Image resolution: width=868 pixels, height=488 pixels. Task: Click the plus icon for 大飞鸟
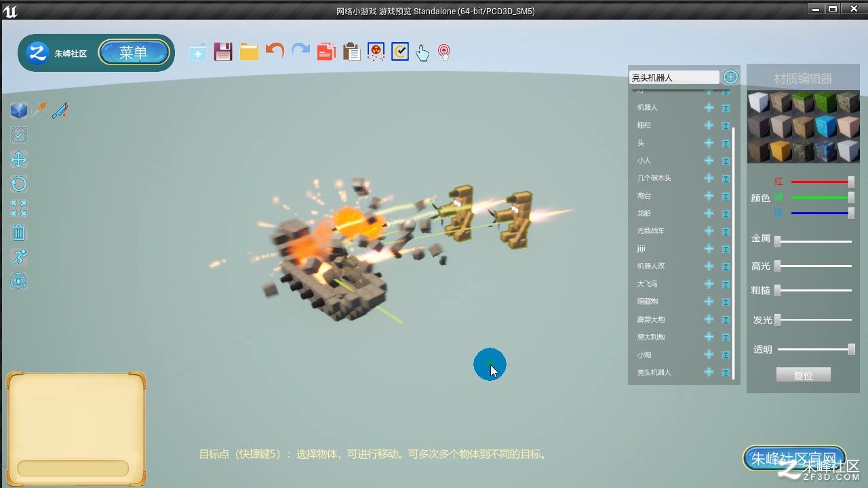(x=709, y=284)
